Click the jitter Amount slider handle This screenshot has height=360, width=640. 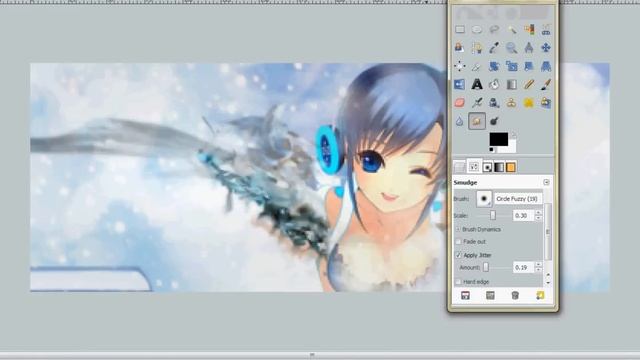486,267
